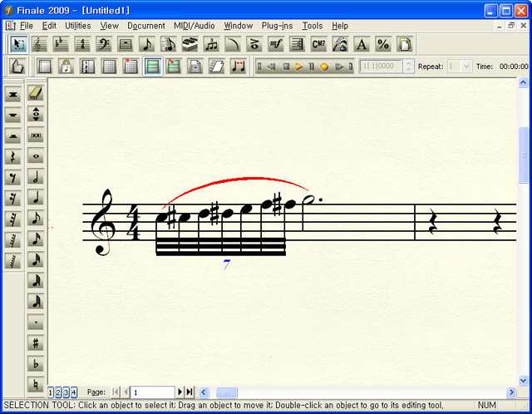Open the MIDI/Audio menu
The height and width of the screenshot is (414, 532).
(193, 26)
